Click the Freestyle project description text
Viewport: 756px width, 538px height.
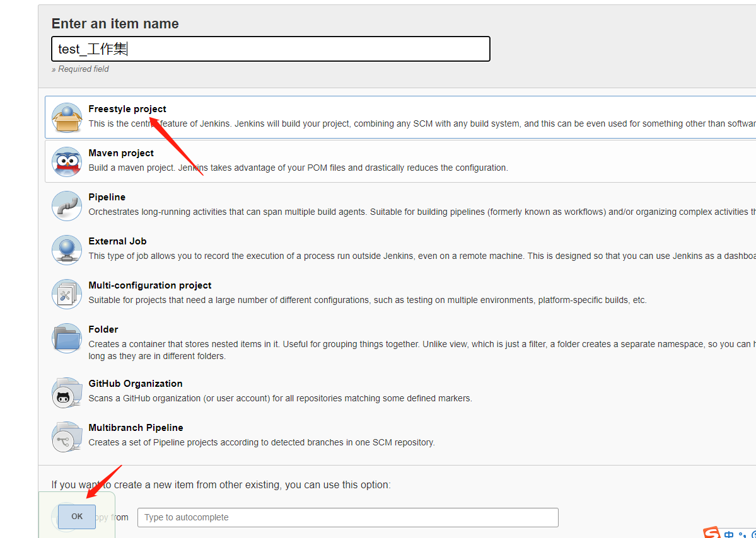pyautogui.click(x=422, y=123)
